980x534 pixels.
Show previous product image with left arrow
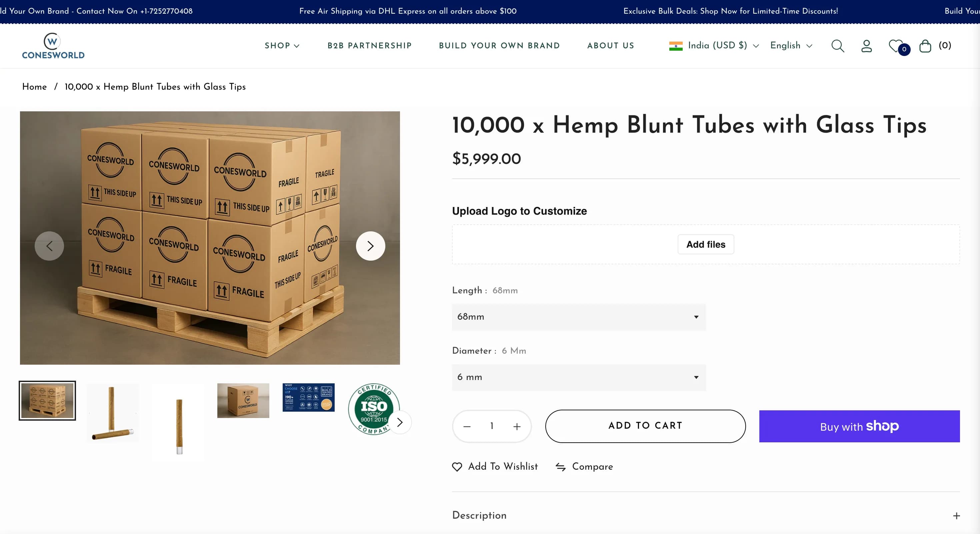(x=49, y=246)
